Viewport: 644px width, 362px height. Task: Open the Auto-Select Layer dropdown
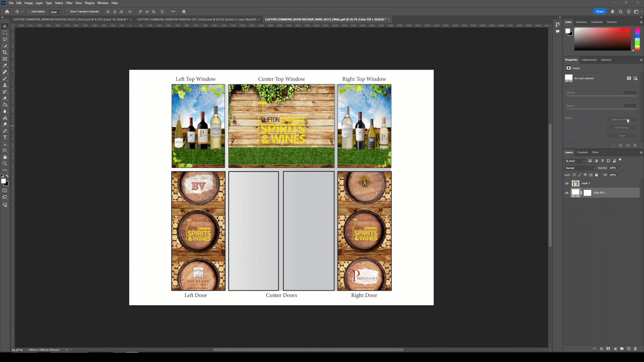pyautogui.click(x=55, y=12)
